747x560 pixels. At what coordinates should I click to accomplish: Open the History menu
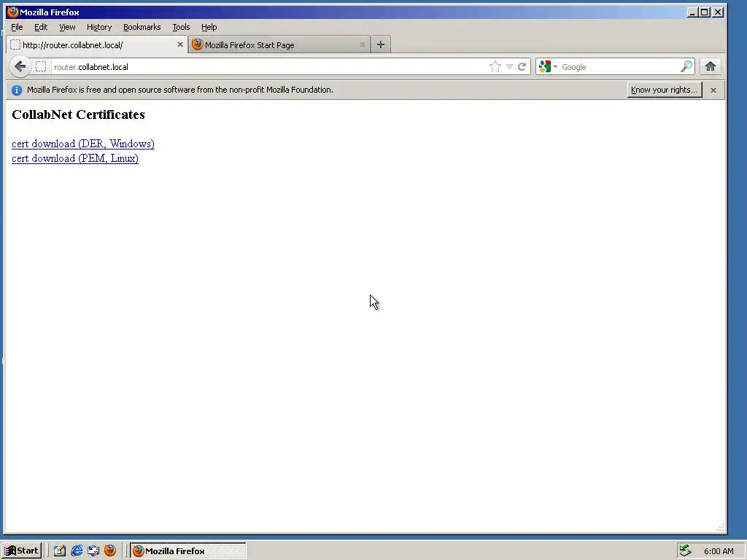pyautogui.click(x=99, y=27)
